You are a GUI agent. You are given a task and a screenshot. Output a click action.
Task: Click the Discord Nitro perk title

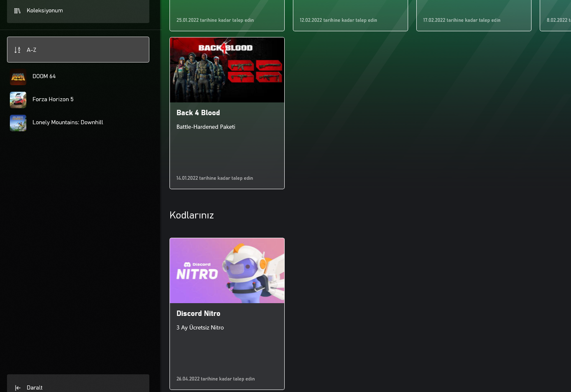click(198, 313)
